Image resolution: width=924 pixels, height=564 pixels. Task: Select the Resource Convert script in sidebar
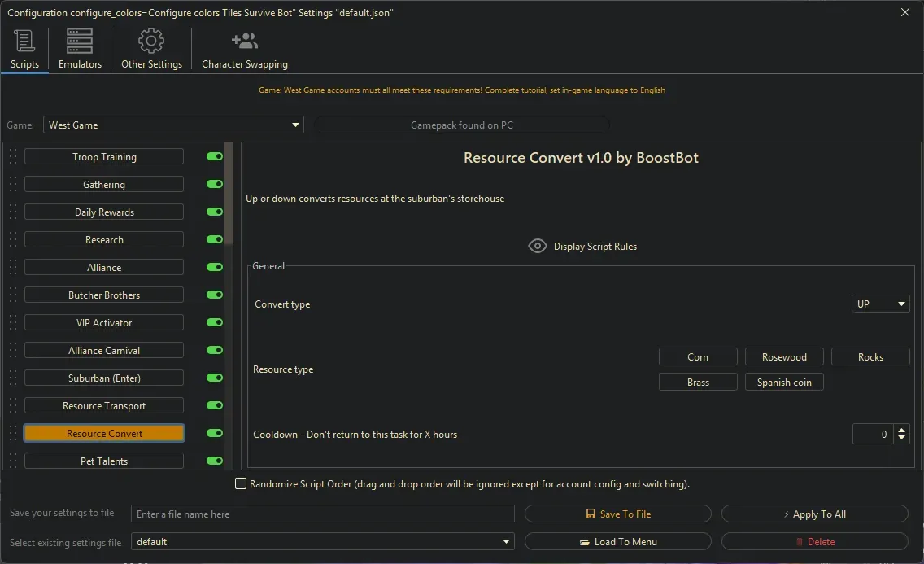[103, 433]
